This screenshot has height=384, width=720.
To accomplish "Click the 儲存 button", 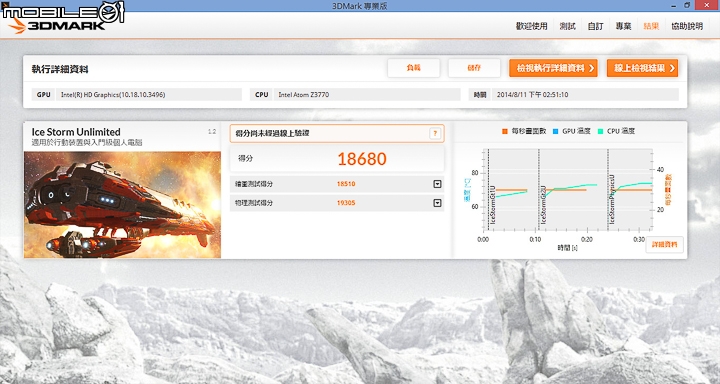I will pos(474,68).
